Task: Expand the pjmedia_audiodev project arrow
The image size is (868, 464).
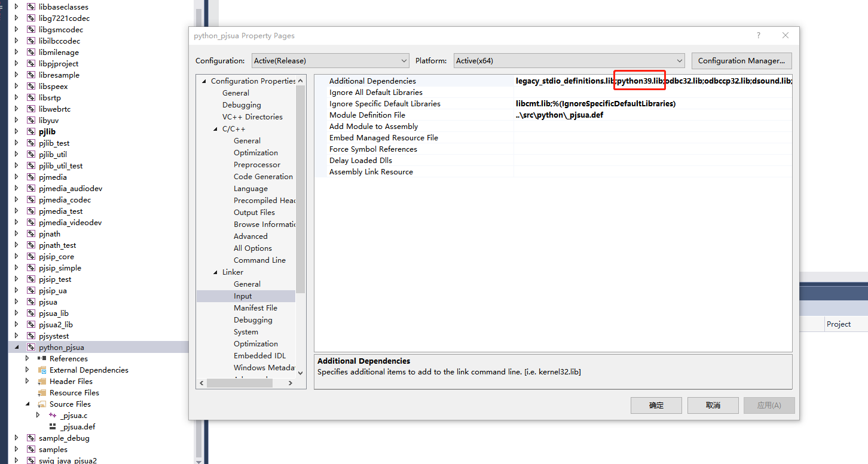Action: [x=16, y=189]
